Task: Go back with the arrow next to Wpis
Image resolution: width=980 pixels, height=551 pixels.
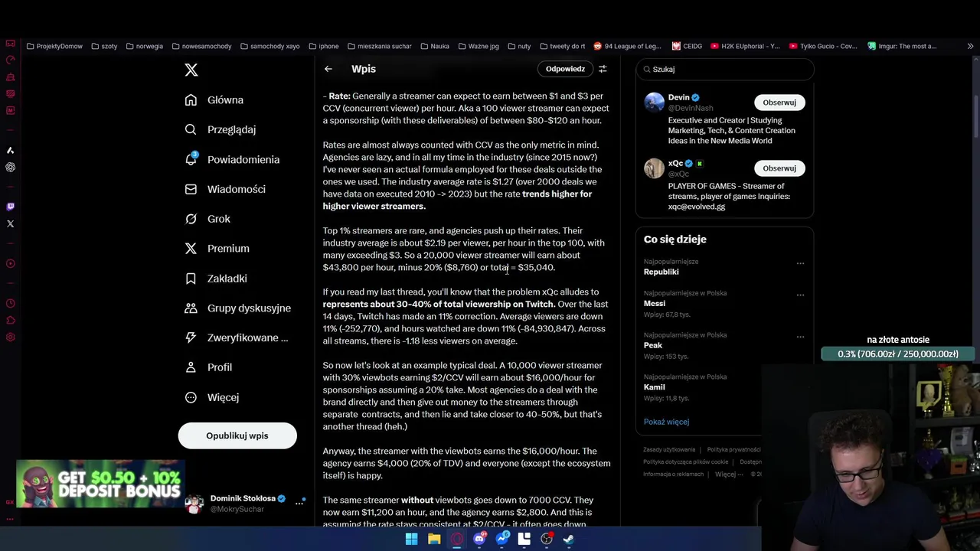Action: tap(328, 69)
